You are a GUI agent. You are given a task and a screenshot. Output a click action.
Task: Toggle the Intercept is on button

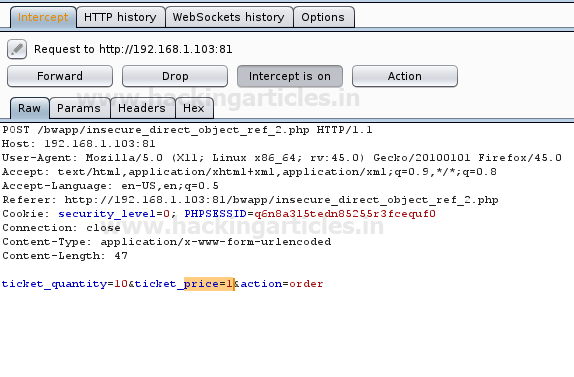[x=290, y=76]
